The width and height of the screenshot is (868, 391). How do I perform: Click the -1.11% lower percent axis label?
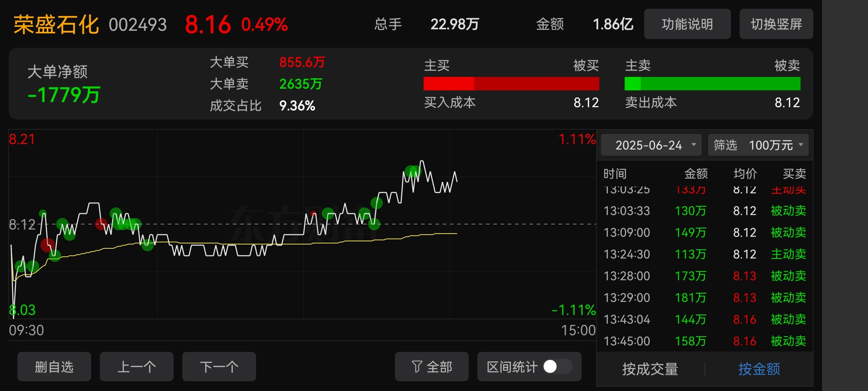click(x=574, y=310)
